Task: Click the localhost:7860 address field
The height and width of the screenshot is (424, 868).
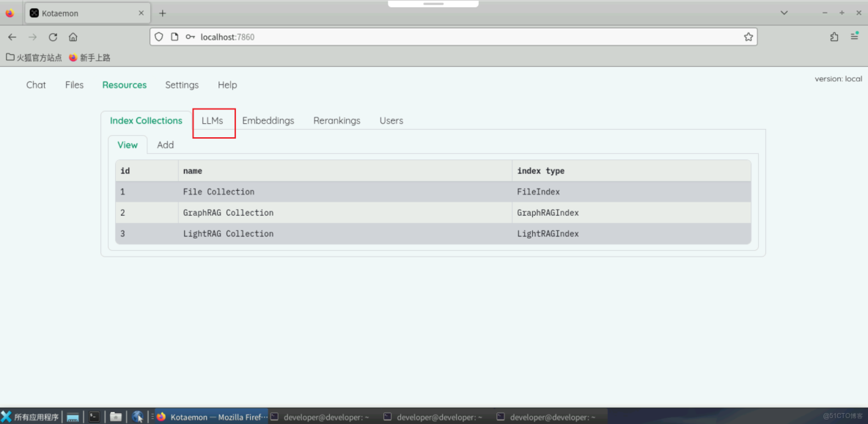Action: pos(453,37)
